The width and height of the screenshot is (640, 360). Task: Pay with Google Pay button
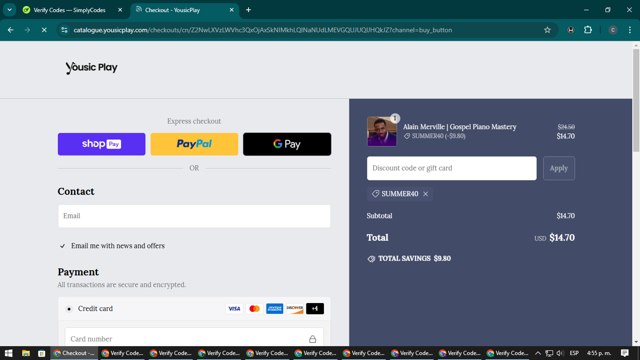287,144
